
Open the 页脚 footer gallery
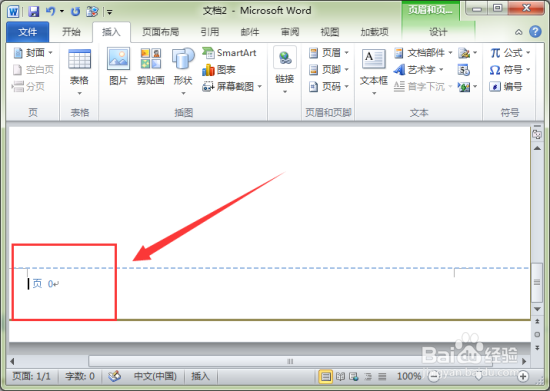[329, 69]
